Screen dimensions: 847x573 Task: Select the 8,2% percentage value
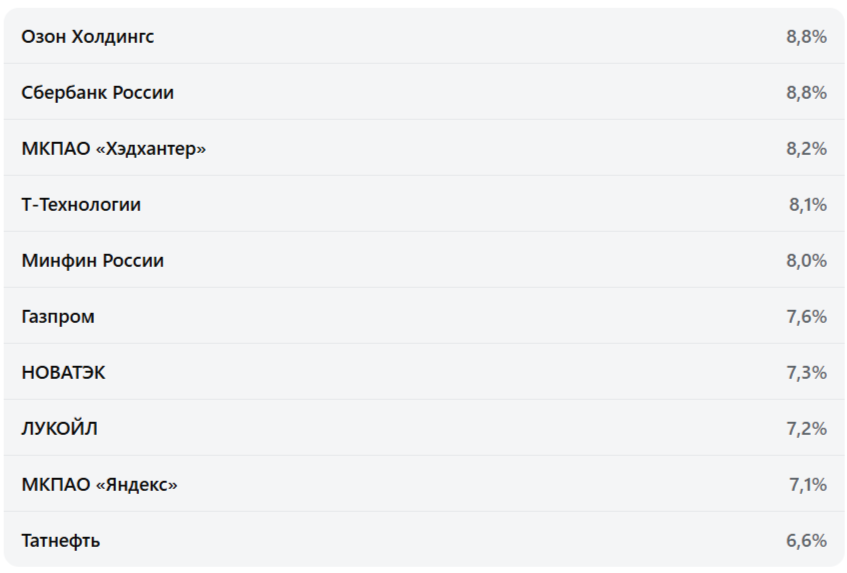pyautogui.click(x=806, y=149)
